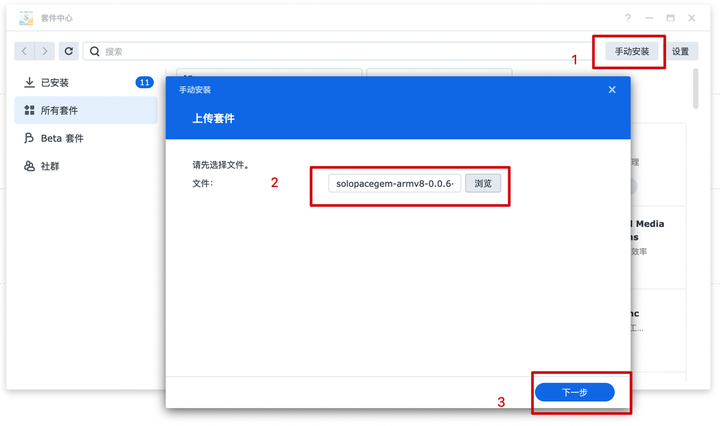The height and width of the screenshot is (426, 720).
Task: Click the 下一步 next button
Action: pos(575,392)
